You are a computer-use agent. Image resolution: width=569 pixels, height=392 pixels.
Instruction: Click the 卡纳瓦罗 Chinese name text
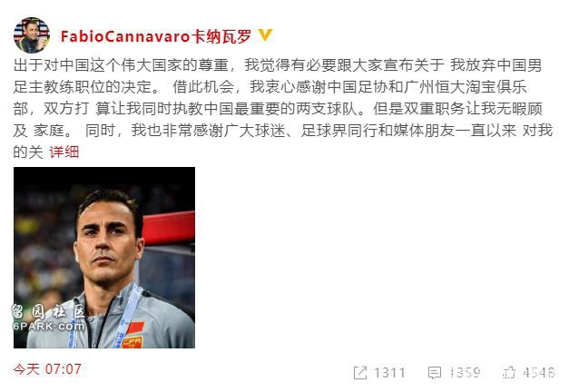[221, 36]
